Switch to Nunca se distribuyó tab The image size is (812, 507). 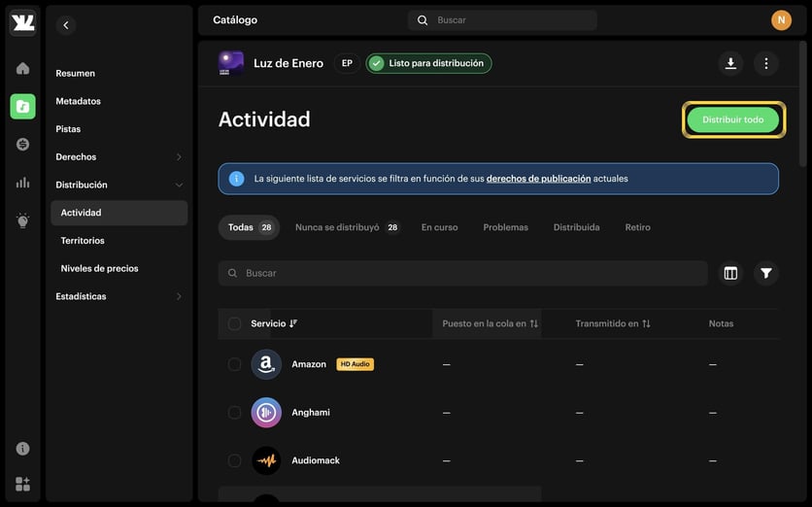tap(347, 227)
